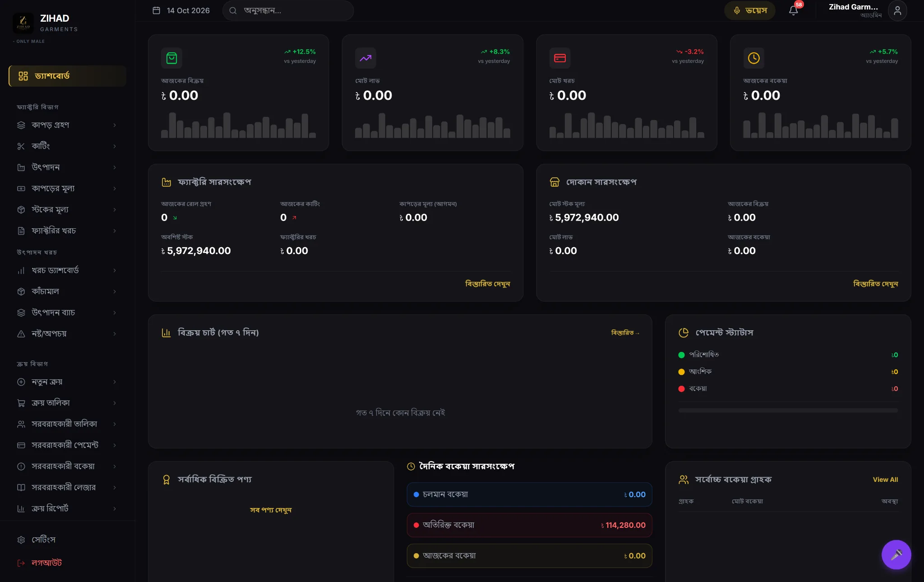Click the shopping bag icon on today's sales card

pos(171,58)
